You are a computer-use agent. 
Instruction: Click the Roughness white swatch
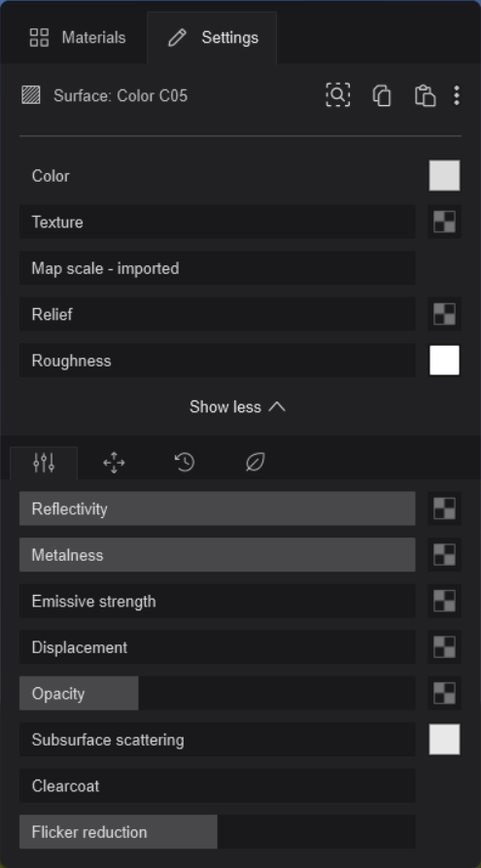coord(444,361)
